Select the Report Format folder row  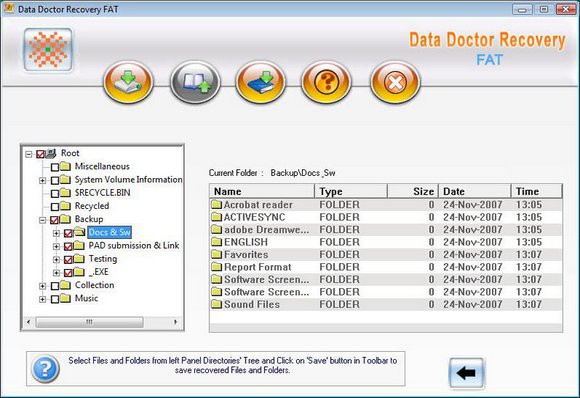(386, 267)
